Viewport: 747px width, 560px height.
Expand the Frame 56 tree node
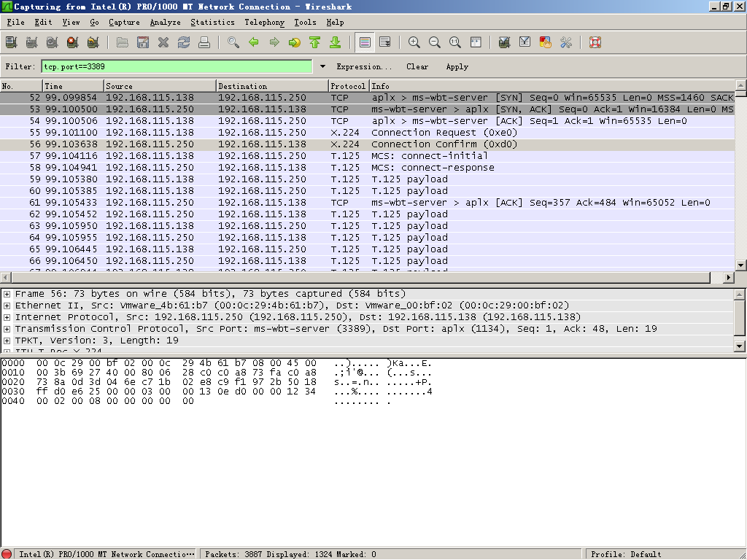pyautogui.click(x=7, y=294)
